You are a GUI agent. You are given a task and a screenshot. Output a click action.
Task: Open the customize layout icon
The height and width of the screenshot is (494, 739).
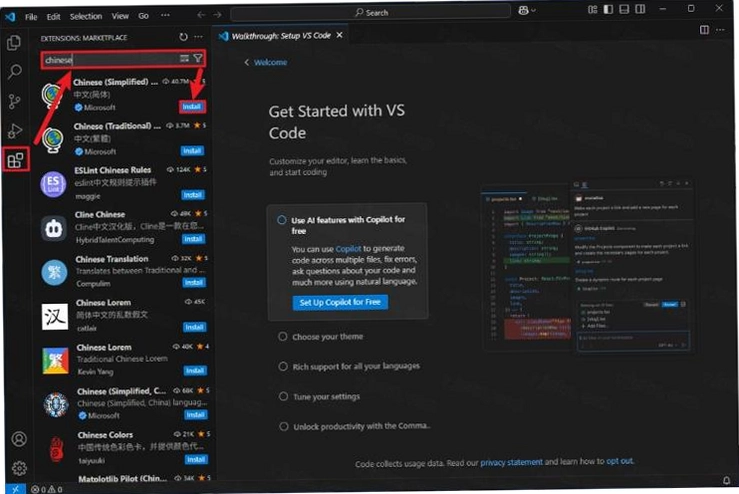[x=592, y=9]
